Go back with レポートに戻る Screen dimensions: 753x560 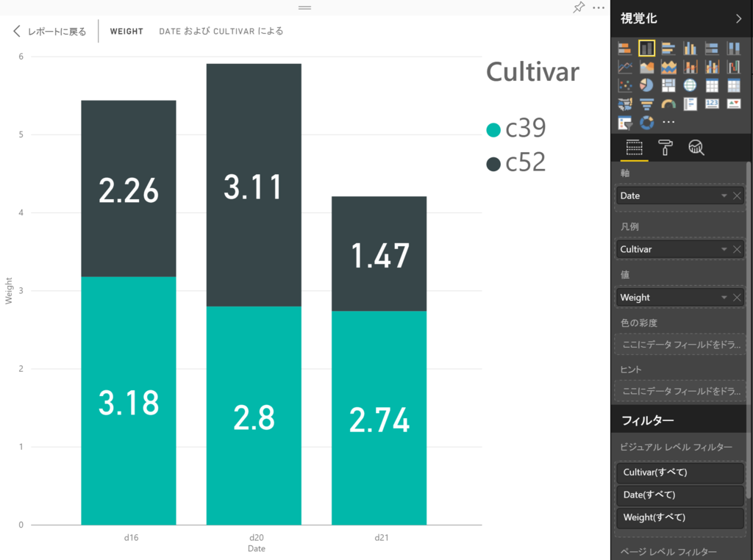coord(49,32)
